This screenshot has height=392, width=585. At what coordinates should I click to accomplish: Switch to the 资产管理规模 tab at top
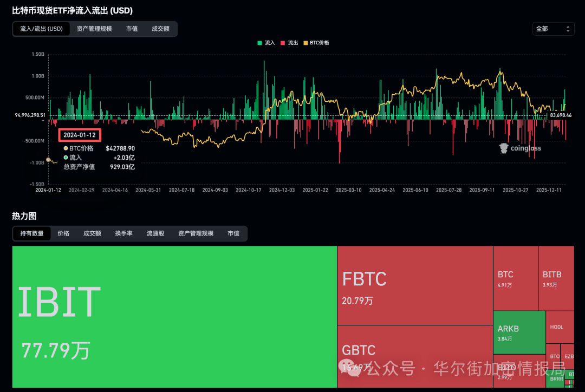(x=95, y=29)
